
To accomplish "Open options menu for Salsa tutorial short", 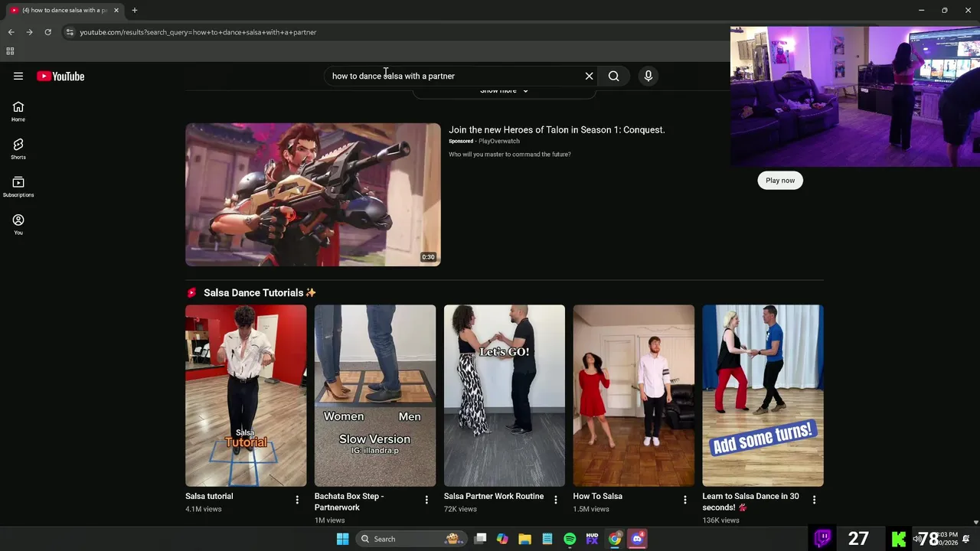I will click(297, 500).
